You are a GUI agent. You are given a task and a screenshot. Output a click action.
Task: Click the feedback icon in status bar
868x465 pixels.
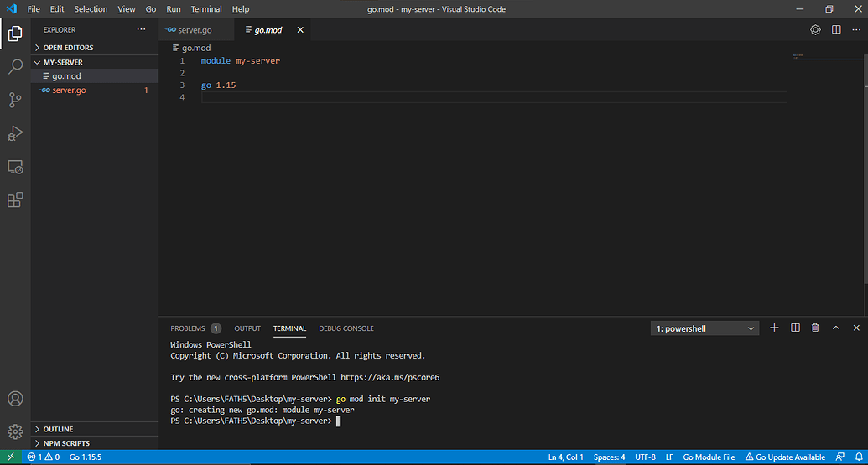tap(839, 457)
